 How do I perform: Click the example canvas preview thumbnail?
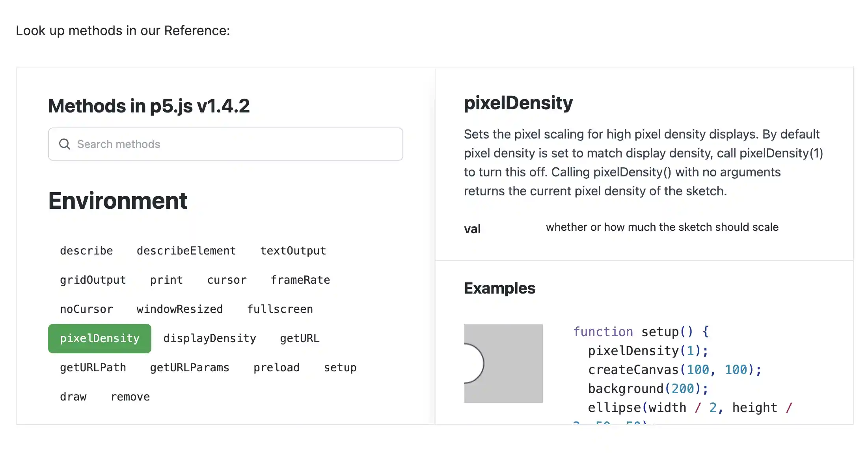pos(503,363)
